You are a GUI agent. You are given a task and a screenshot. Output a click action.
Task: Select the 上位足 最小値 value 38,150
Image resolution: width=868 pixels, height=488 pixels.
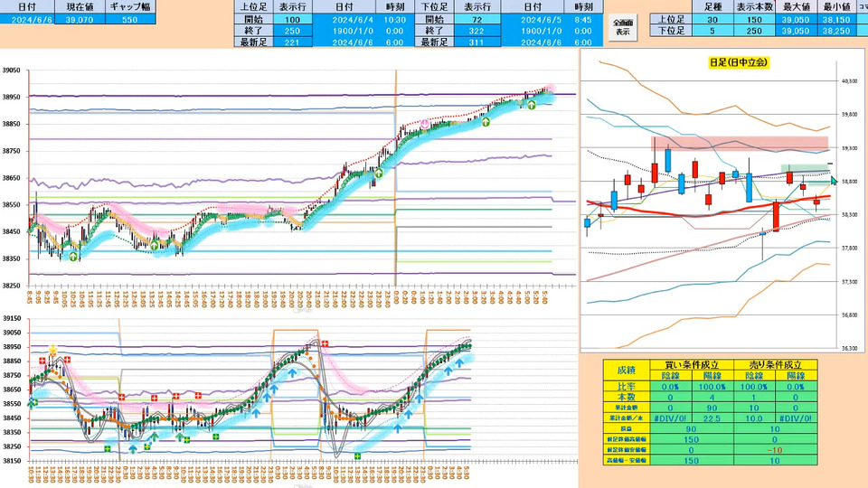tap(835, 19)
